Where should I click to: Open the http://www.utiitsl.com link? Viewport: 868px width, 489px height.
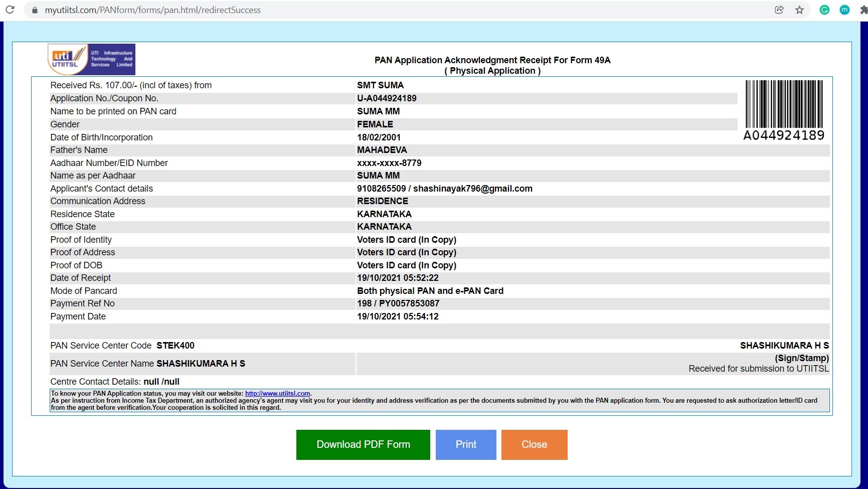click(x=277, y=394)
